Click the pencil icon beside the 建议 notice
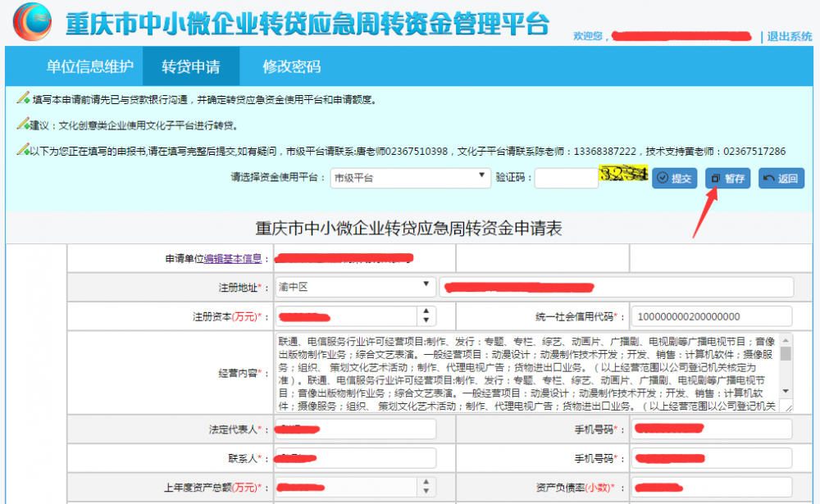Image resolution: width=820 pixels, height=504 pixels. (x=23, y=125)
